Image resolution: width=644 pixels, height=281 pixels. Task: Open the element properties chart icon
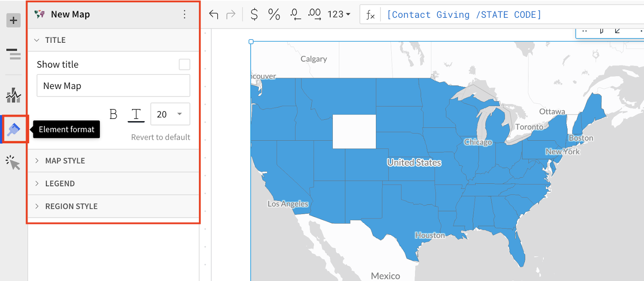pos(13,96)
